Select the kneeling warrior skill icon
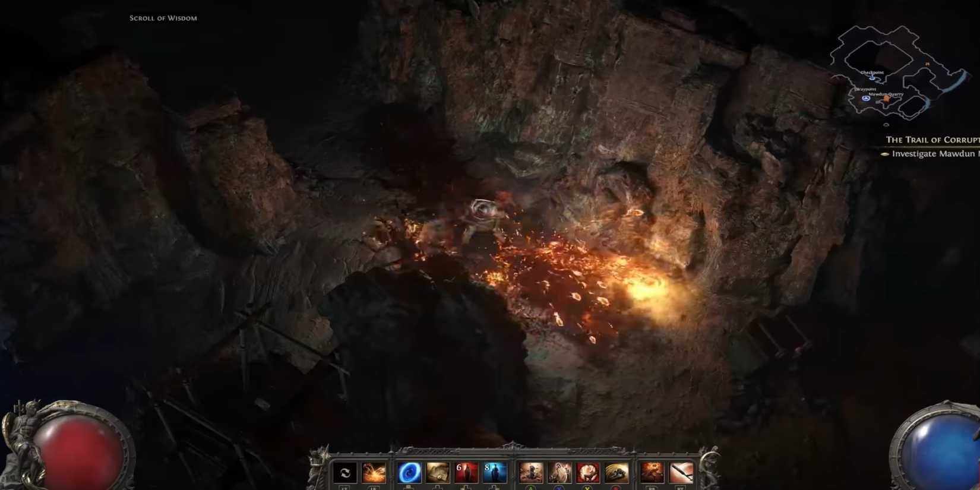 (x=530, y=473)
